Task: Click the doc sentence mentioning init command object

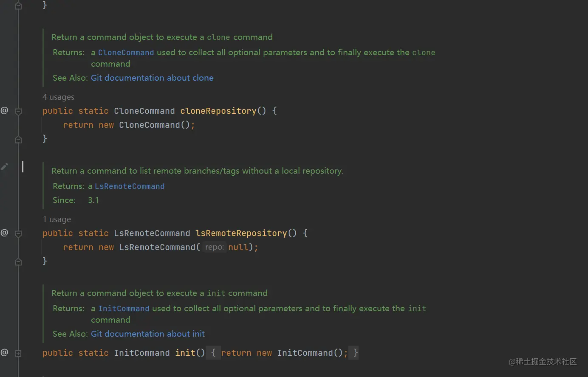Action: coord(159,293)
